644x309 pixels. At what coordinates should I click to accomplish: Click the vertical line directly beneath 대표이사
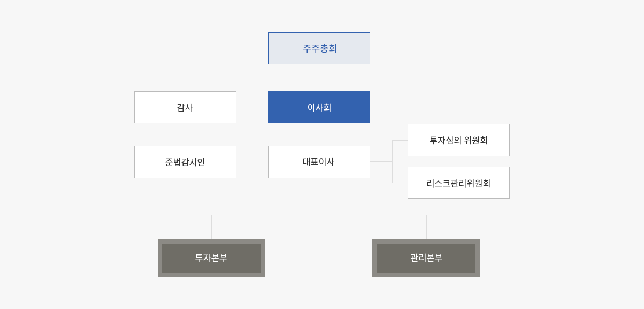[319, 196]
